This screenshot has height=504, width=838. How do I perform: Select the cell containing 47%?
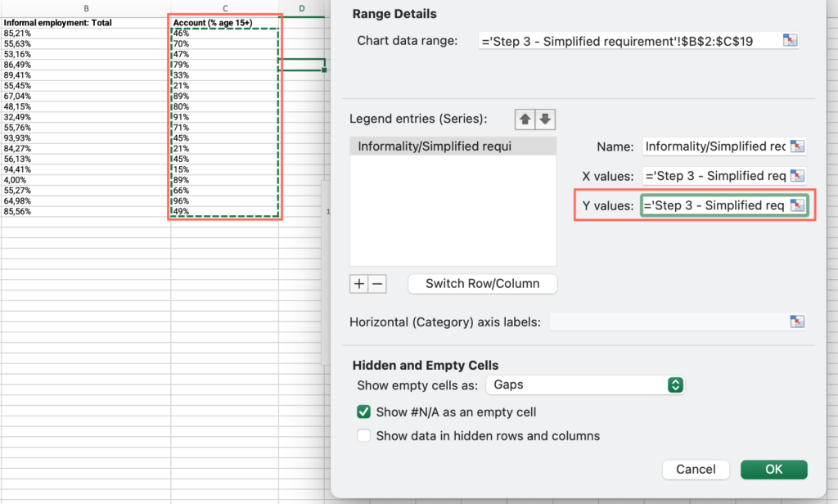pyautogui.click(x=225, y=54)
